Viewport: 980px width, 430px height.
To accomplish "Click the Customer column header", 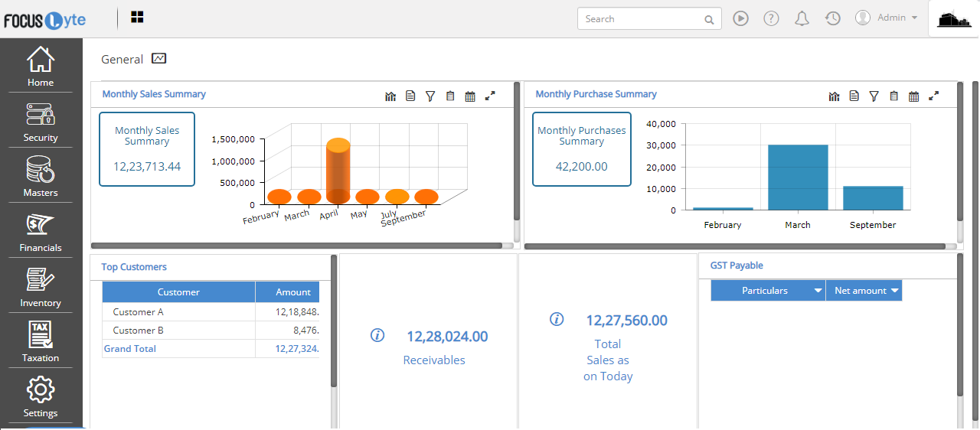I will coord(178,292).
